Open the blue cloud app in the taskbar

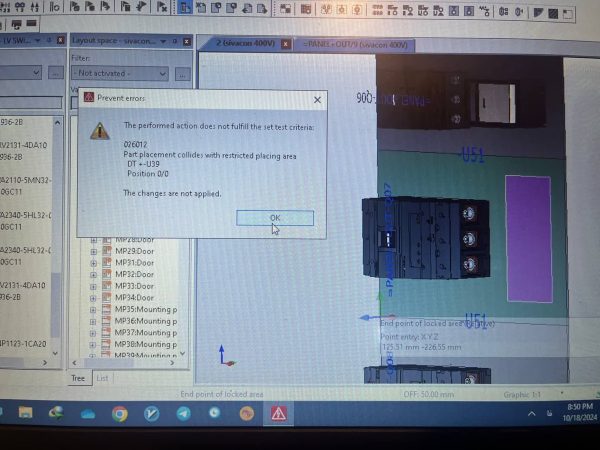pyautogui.click(x=88, y=414)
